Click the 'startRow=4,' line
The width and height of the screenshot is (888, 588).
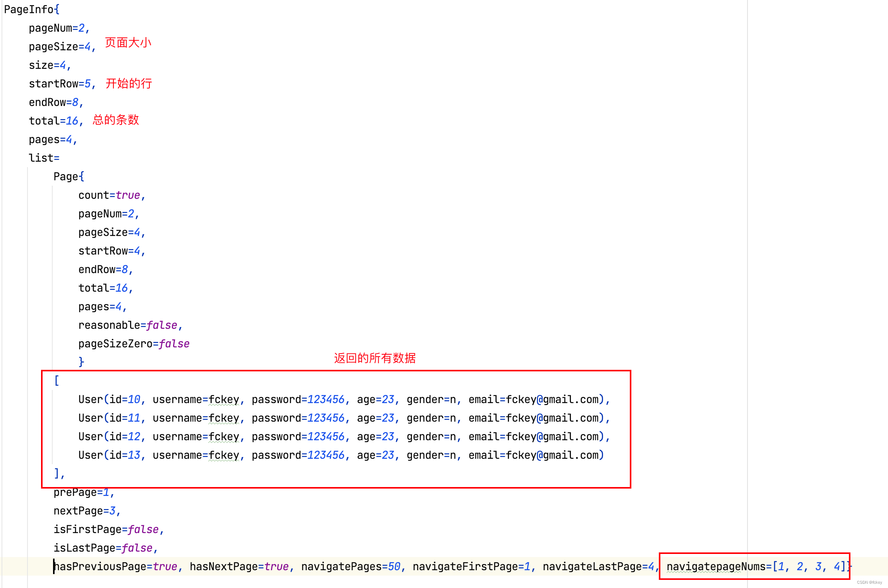pyautogui.click(x=112, y=251)
